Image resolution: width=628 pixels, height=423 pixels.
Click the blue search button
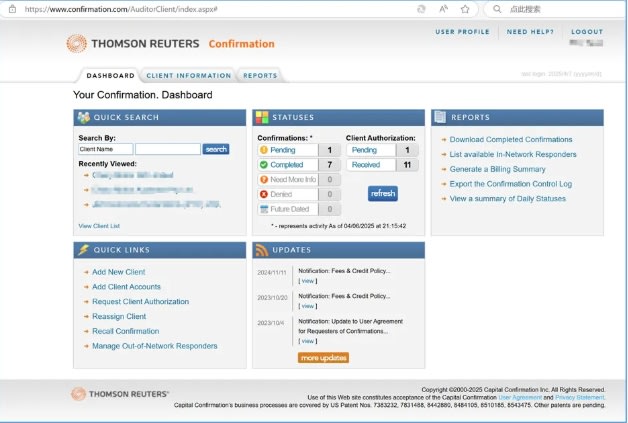(x=216, y=149)
